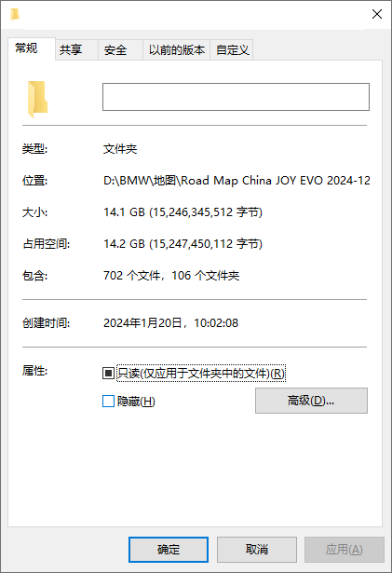Open the 自定义 tab
The image size is (392, 573).
click(x=232, y=50)
